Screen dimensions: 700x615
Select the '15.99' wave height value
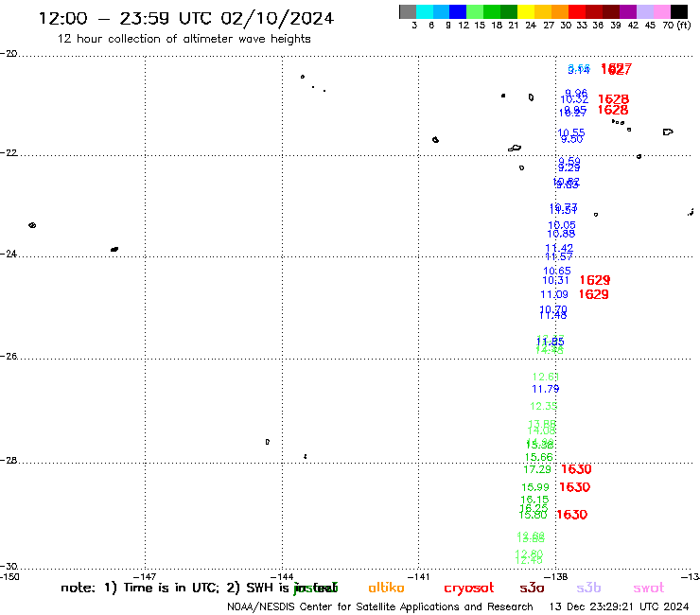tap(535, 487)
